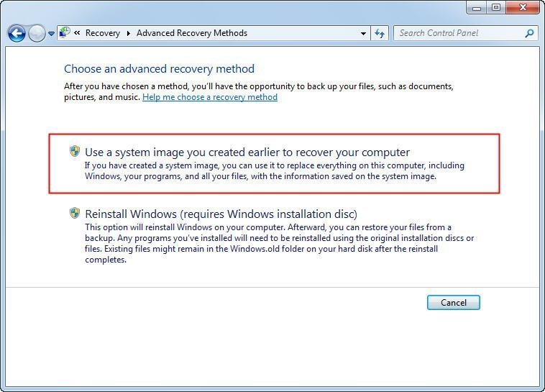Screen dimensions: 545x392
Task: Open the recent pages dropdown arrow
Action: click(51, 34)
